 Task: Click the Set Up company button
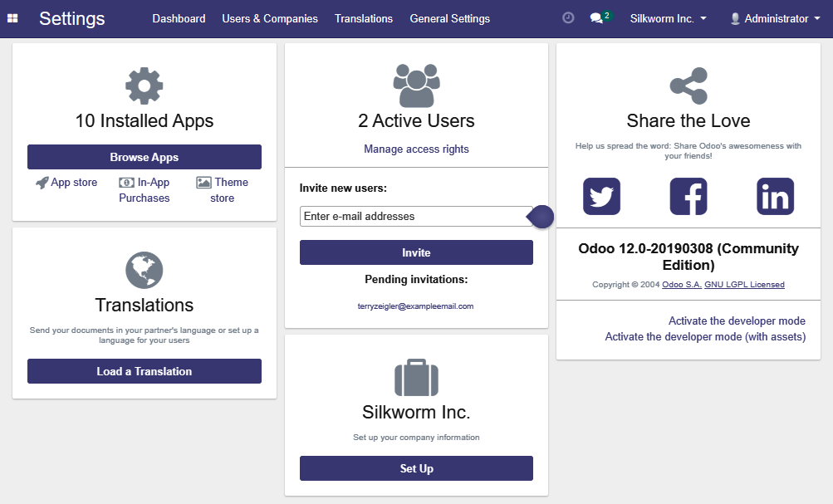click(x=417, y=468)
